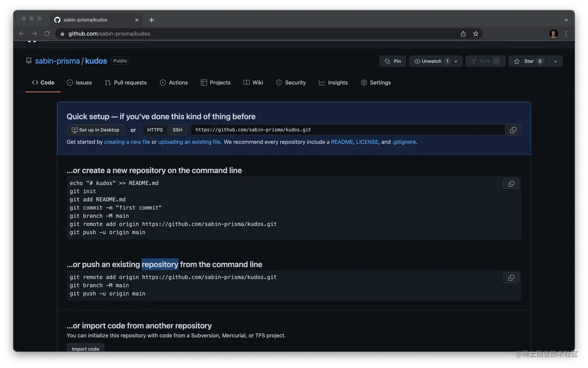The width and height of the screenshot is (588, 368).
Task: Open the Actions tab
Action: pyautogui.click(x=174, y=82)
